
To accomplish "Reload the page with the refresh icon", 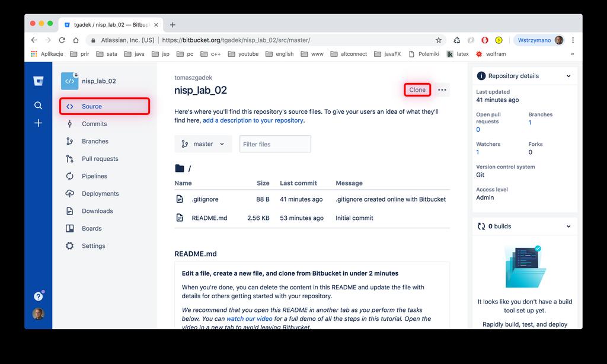I will (x=62, y=40).
